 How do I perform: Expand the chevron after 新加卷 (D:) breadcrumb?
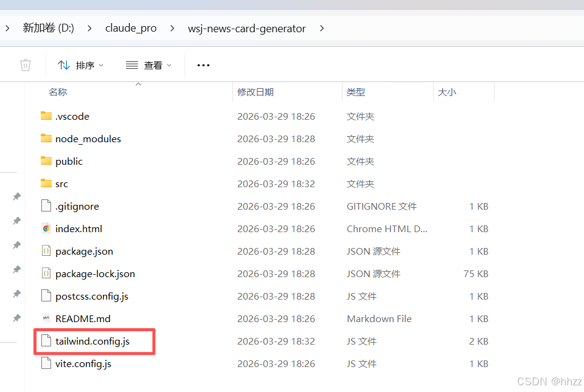[89, 29]
